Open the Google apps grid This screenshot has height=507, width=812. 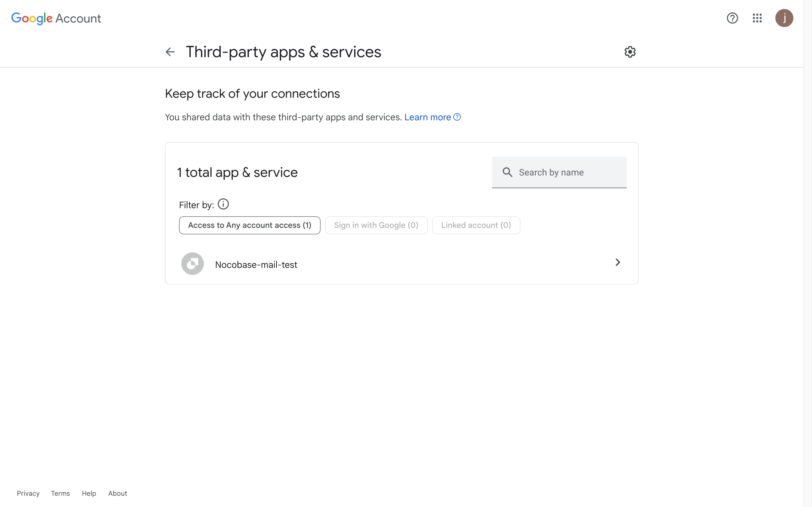[757, 18]
